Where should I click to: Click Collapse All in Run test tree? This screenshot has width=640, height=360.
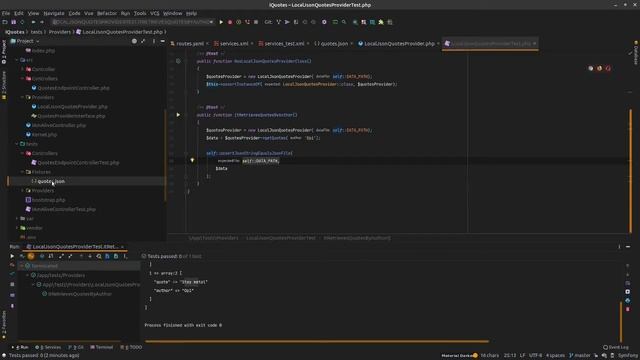(70, 256)
